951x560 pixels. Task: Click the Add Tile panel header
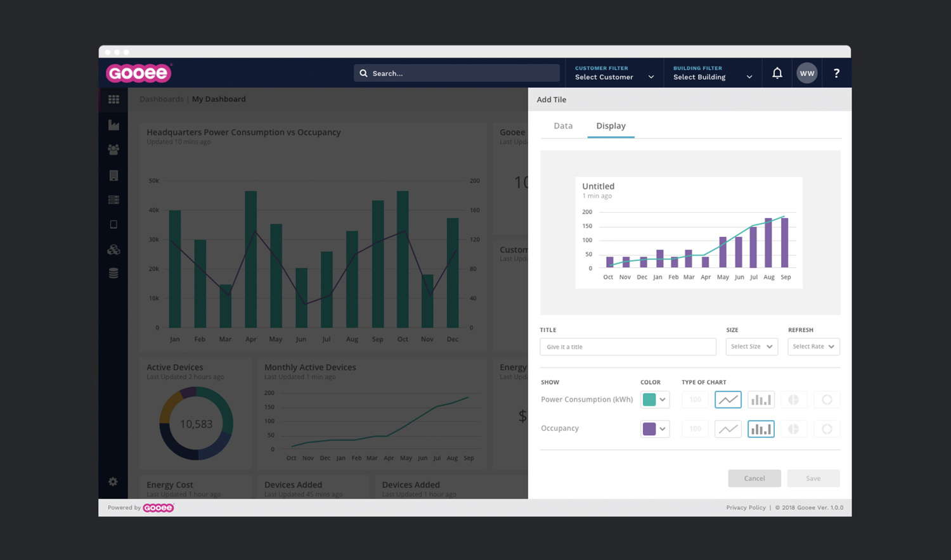[x=690, y=99]
